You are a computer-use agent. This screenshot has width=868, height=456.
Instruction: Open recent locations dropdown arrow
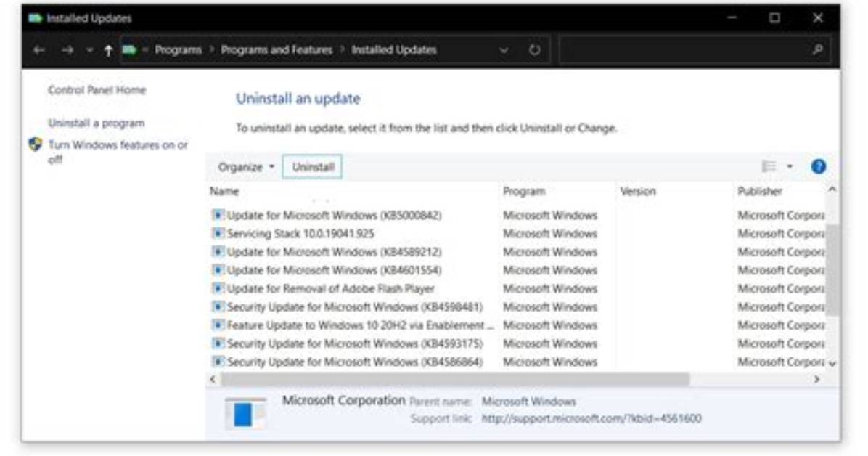click(x=90, y=50)
